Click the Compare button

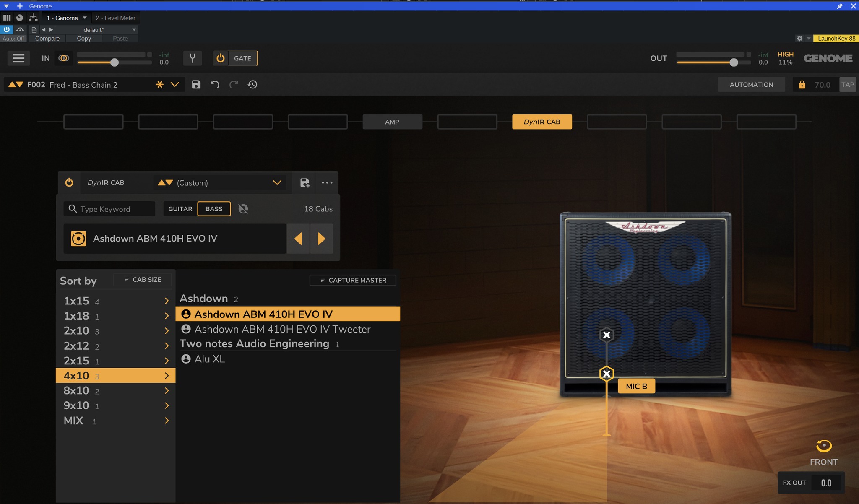click(47, 39)
